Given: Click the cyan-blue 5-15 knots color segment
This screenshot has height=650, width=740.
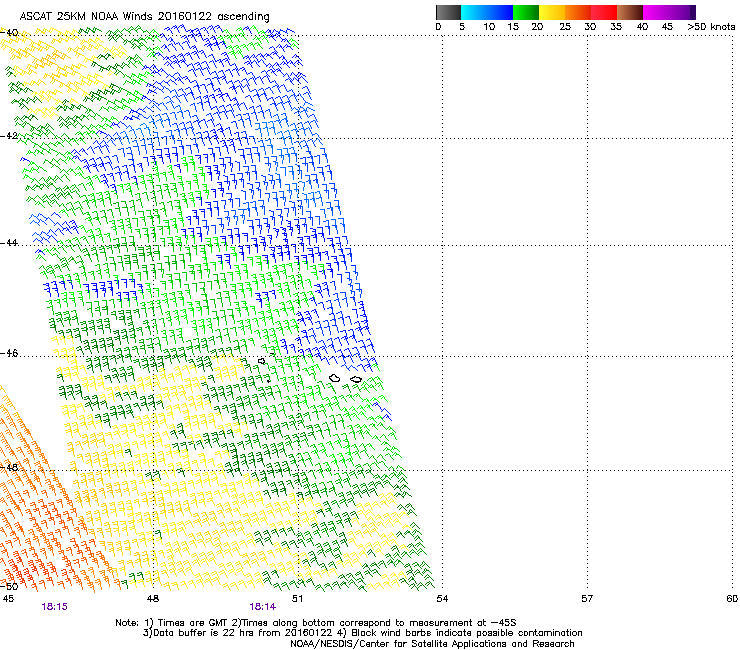Looking at the screenshot, I should tap(487, 12).
